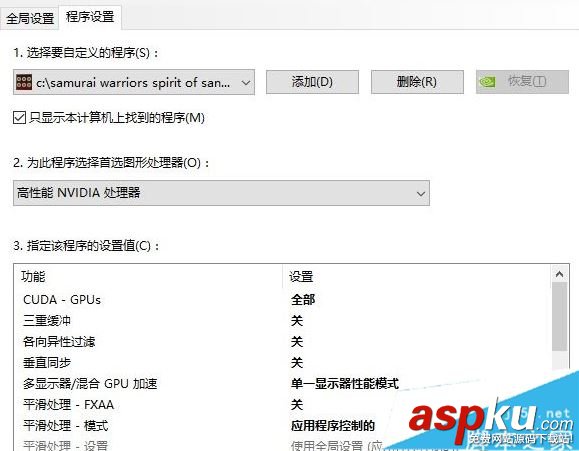Switch to the 全局设置 tab
This screenshot has height=451, width=579.
[30, 18]
